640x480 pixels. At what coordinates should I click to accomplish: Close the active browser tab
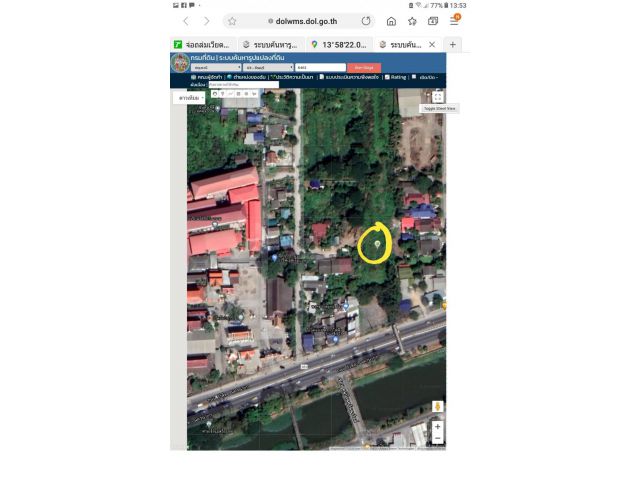point(432,44)
